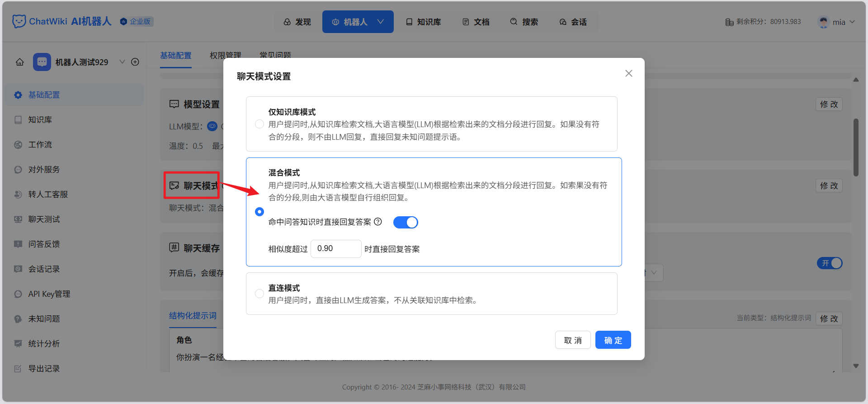
Task: Select the 混合模式 radio button
Action: [259, 212]
